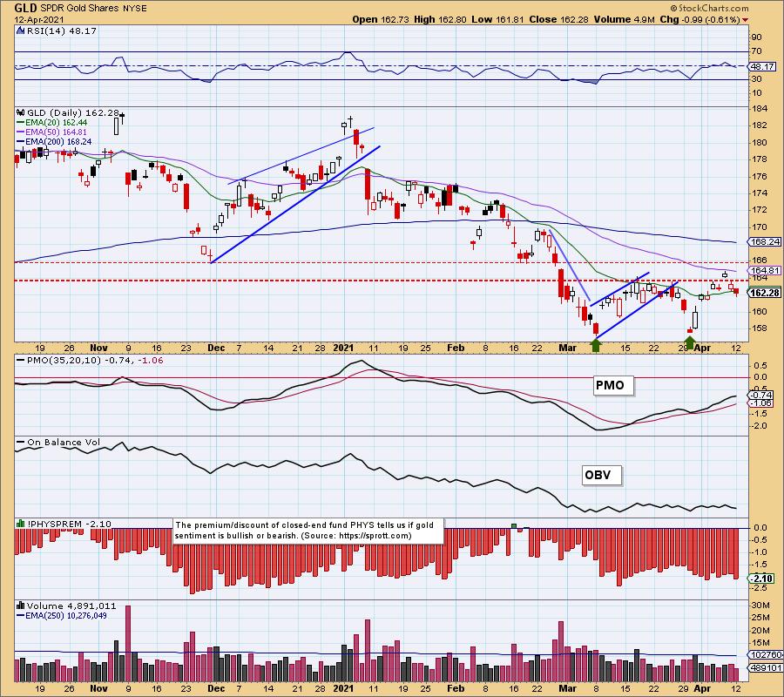Screen dimensions: 784x697
Task: Click the PHYS premium/discount explanation note
Action: point(308,531)
